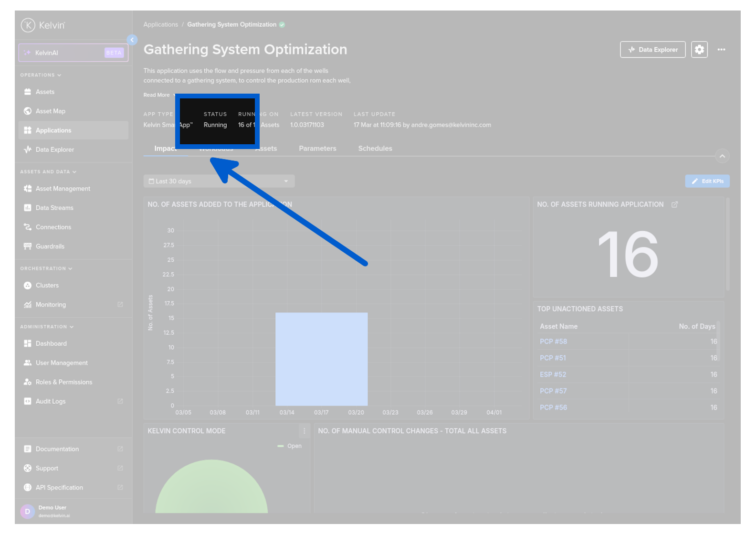Open Clusters under Orchestration
Image resolution: width=756 pixels, height=535 pixels.
click(x=47, y=286)
